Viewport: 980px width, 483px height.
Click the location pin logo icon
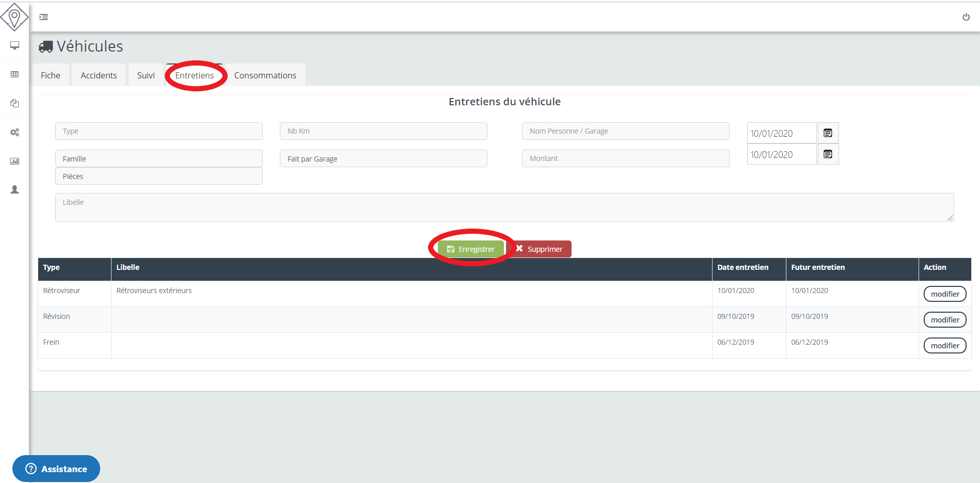tap(14, 17)
